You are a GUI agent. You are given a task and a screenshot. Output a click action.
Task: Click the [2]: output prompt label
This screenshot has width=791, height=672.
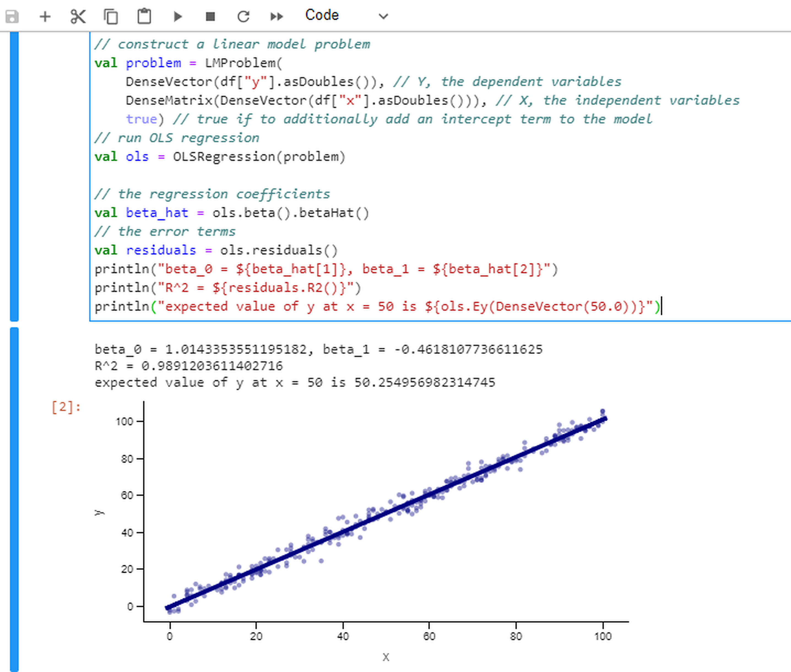[66, 407]
